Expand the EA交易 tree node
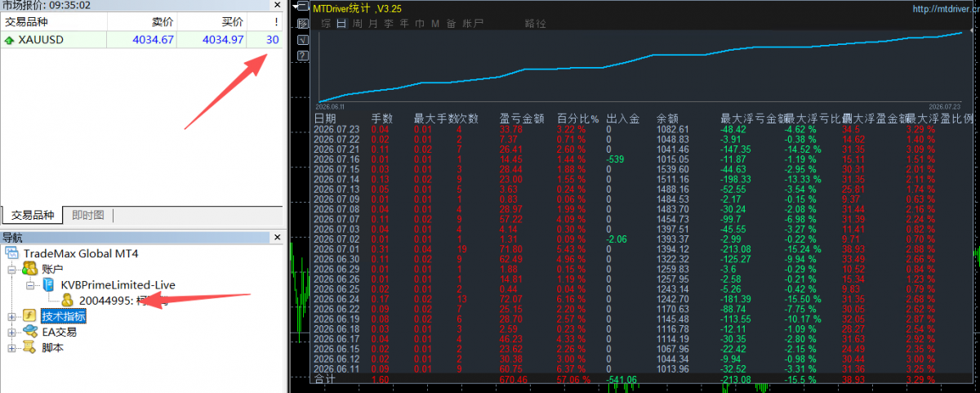Viewport: 980px width, 393px height. pyautogui.click(x=11, y=332)
